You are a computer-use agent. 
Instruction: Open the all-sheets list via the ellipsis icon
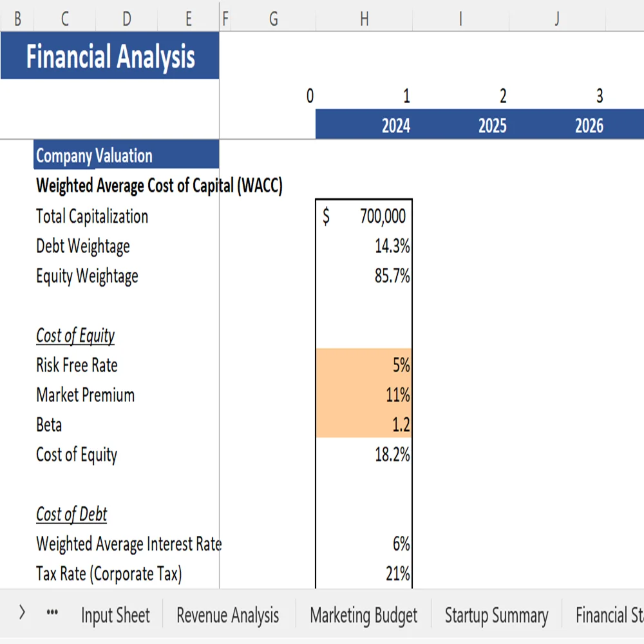[x=52, y=612]
